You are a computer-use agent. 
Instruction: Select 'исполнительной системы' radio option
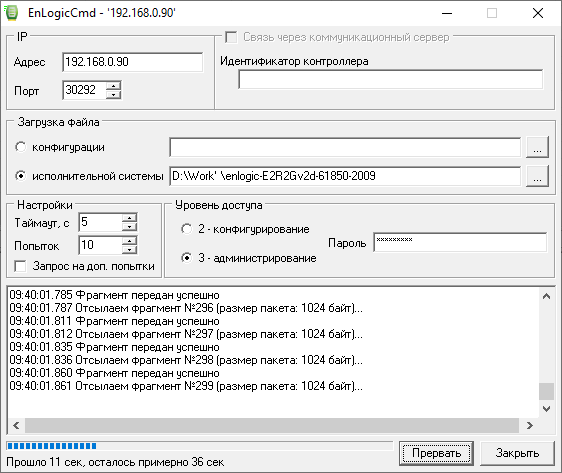(20, 176)
